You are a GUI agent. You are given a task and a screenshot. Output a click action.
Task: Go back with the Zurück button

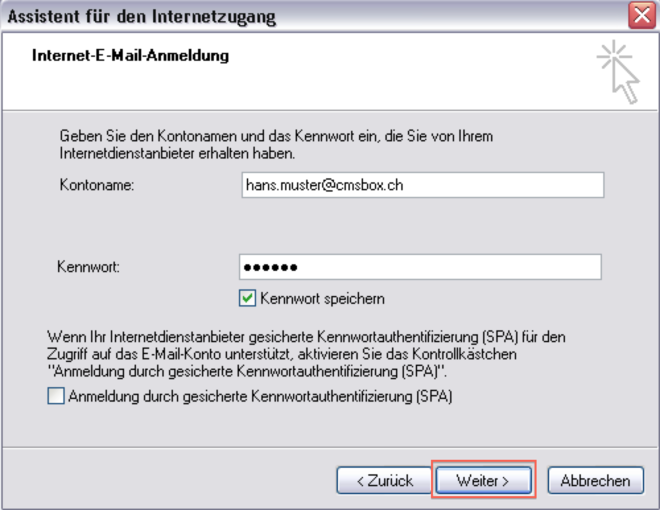(385, 481)
